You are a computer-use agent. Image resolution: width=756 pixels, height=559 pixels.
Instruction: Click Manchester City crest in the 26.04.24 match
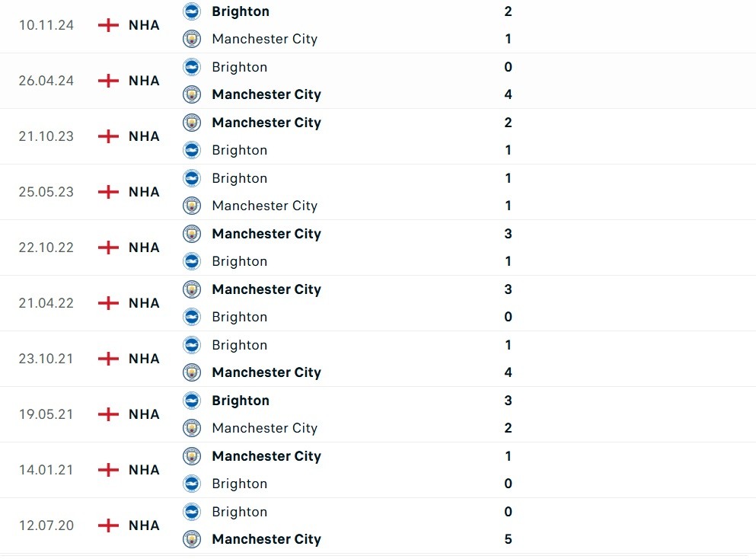click(x=192, y=94)
